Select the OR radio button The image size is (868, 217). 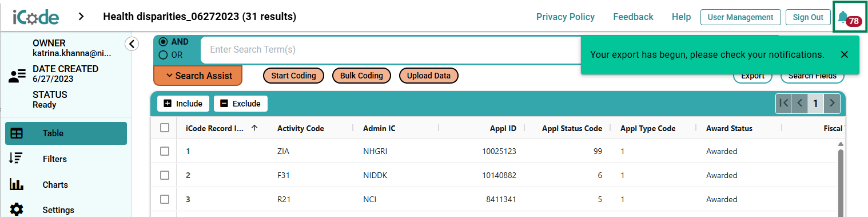click(x=163, y=55)
